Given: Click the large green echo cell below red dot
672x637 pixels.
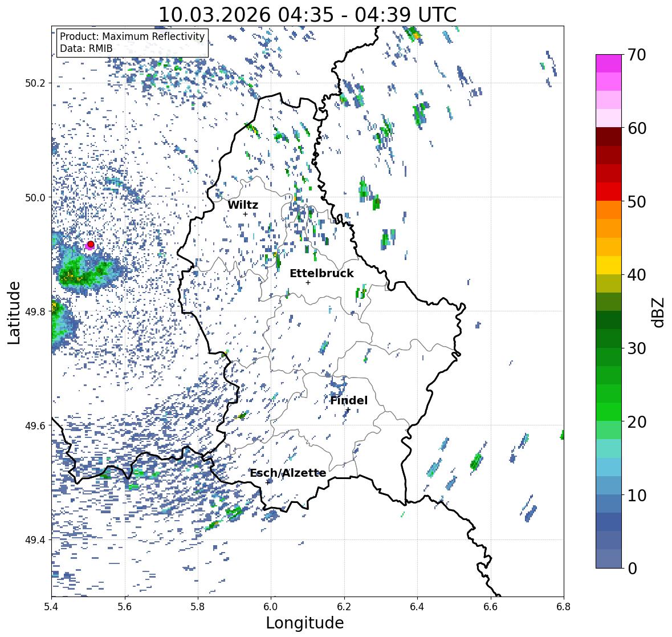Looking at the screenshot, I should (x=88, y=272).
